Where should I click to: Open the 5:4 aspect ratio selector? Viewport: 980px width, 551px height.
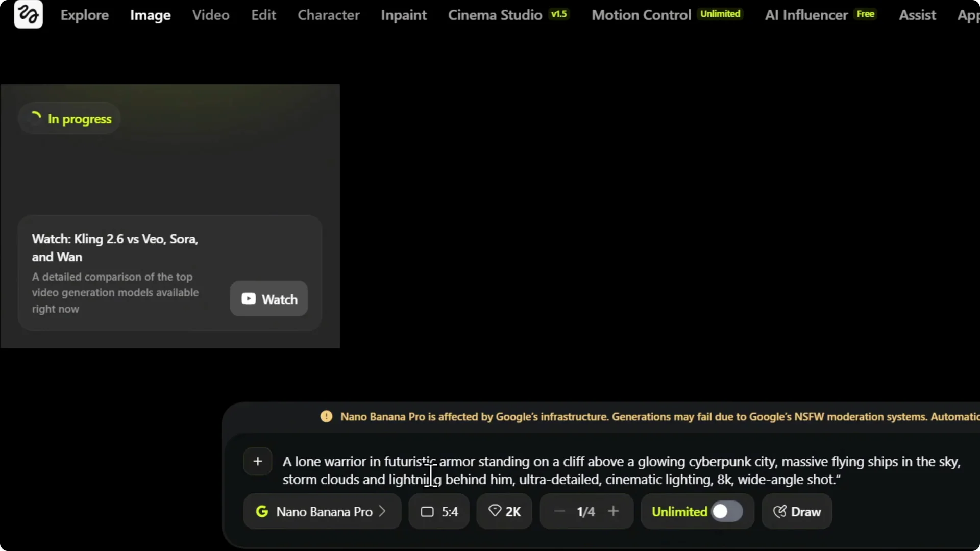tap(438, 512)
